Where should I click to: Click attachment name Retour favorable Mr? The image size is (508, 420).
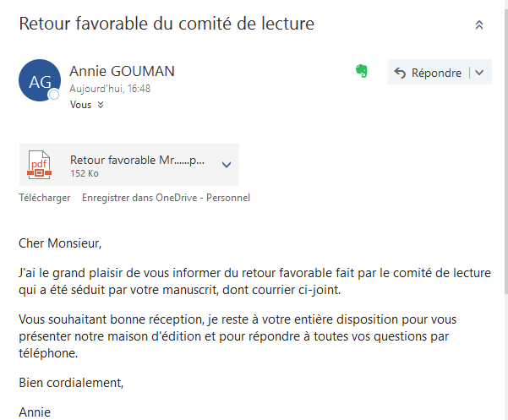(x=138, y=160)
